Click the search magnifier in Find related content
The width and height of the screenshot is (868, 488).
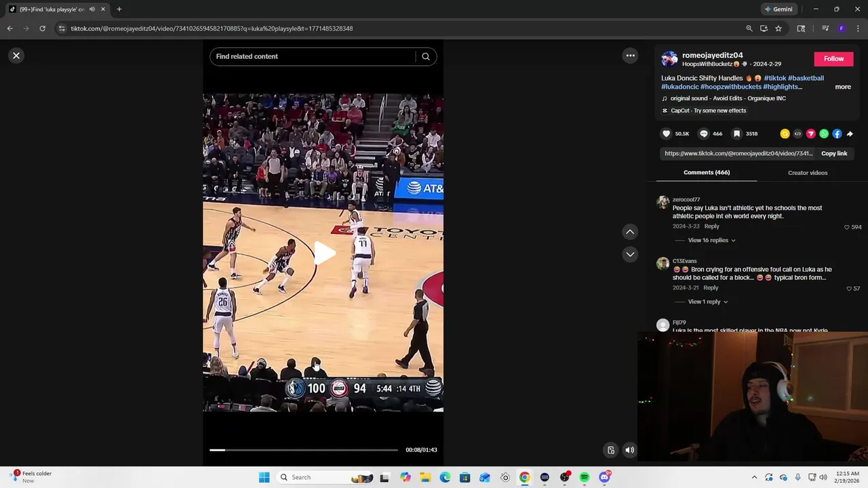[426, 56]
